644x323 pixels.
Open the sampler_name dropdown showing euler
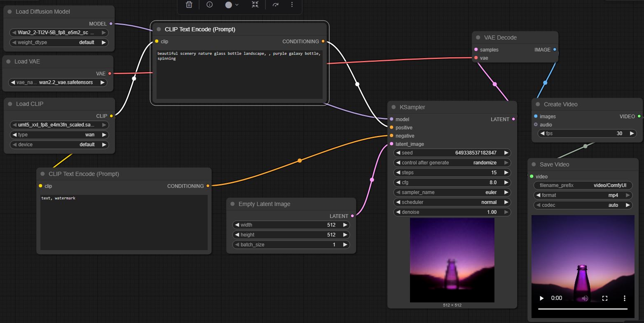[452, 192]
